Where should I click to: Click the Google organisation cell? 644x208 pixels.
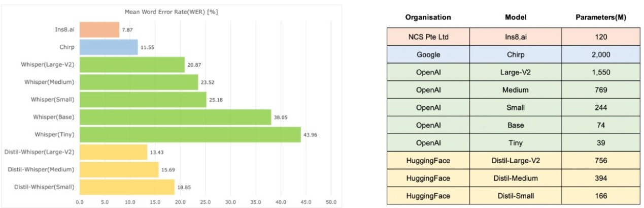[x=428, y=55]
